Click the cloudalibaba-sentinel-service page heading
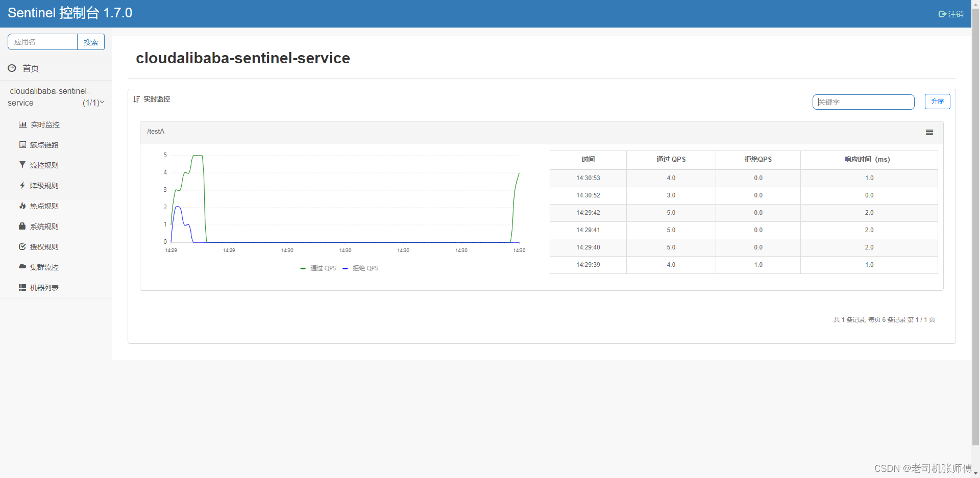This screenshot has width=980, height=478. 243,58
